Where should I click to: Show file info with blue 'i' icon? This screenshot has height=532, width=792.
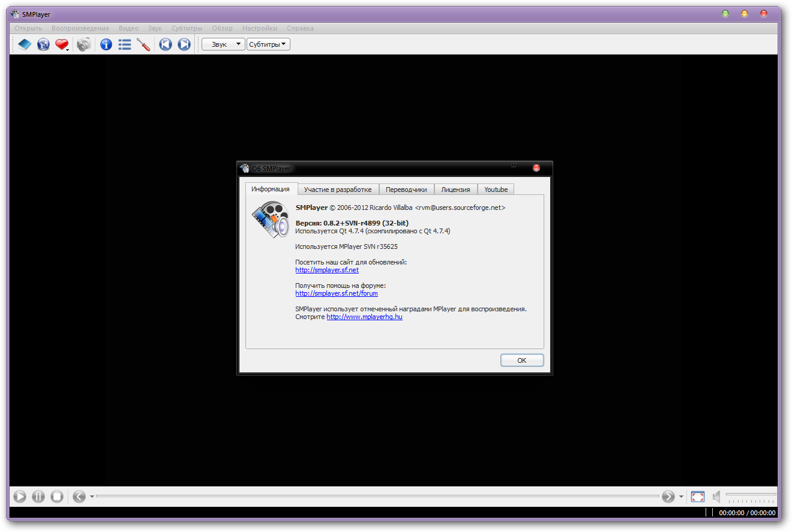pyautogui.click(x=106, y=44)
